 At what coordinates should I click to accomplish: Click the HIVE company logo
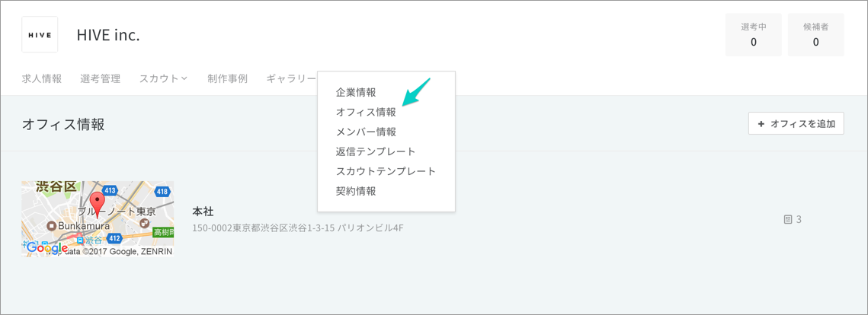[40, 34]
